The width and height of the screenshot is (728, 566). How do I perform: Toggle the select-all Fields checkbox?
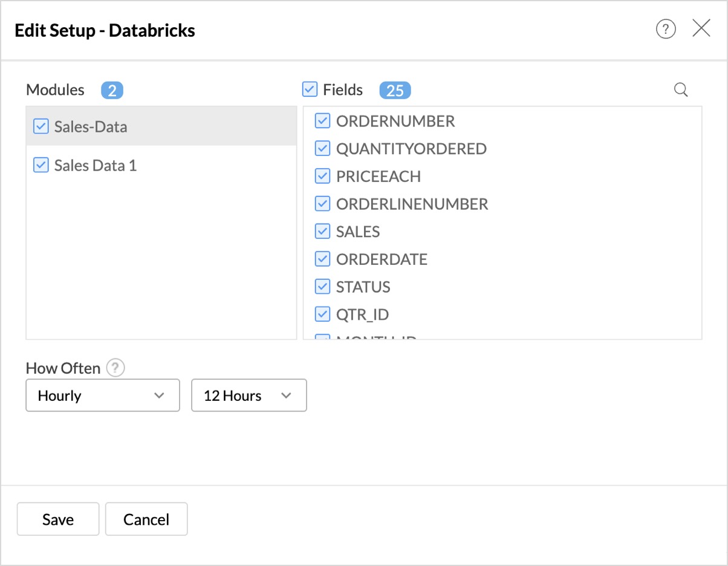pyautogui.click(x=310, y=89)
